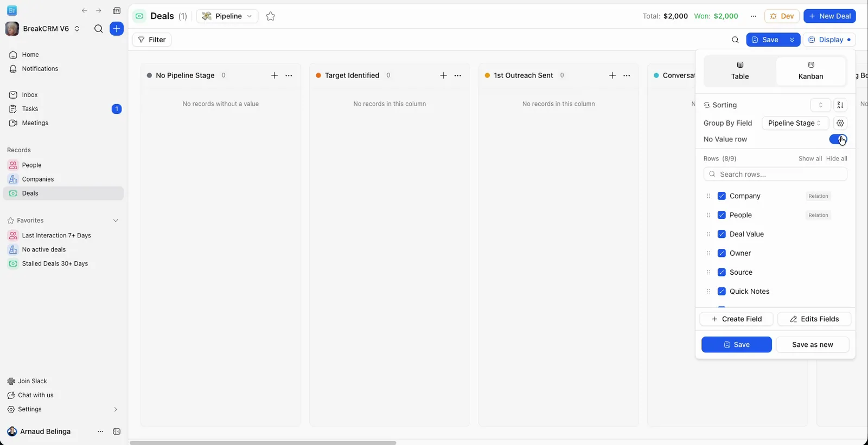Open the search icon next to the Save button

click(735, 40)
